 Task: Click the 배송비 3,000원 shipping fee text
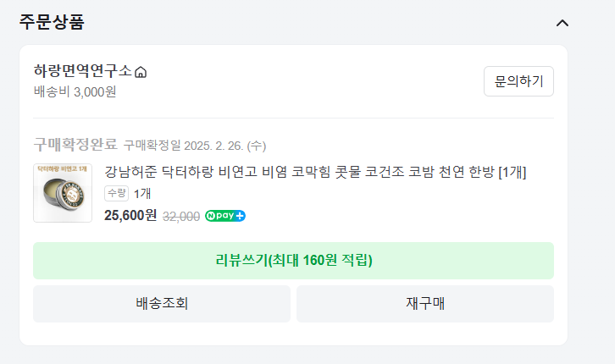coord(75,91)
